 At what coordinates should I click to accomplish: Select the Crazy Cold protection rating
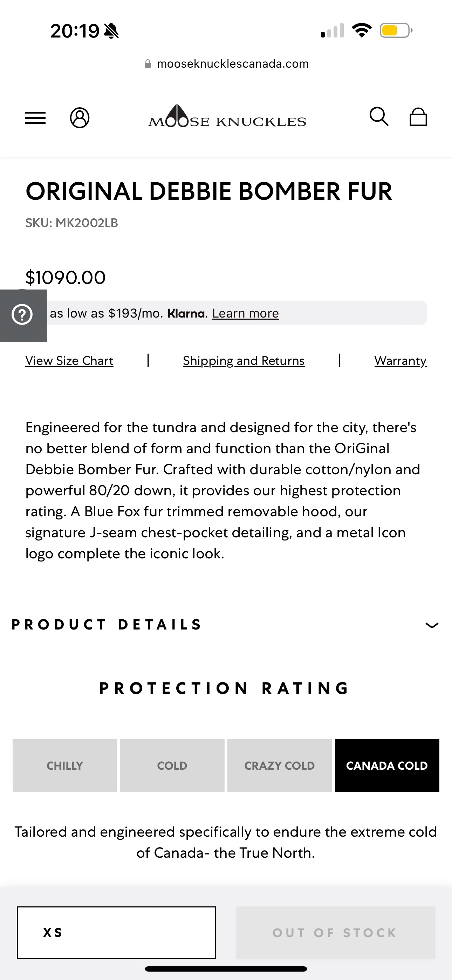(280, 765)
